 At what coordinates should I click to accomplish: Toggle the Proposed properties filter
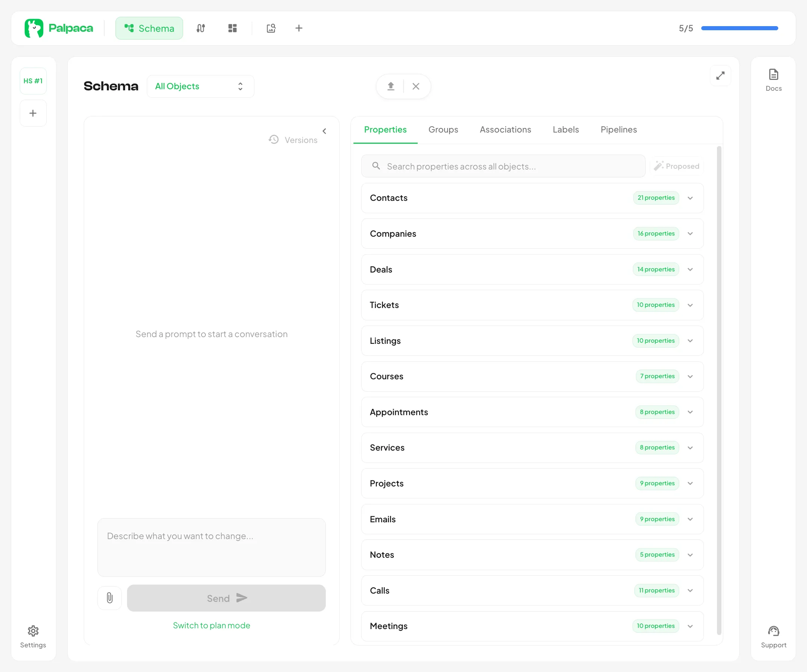coord(677,166)
